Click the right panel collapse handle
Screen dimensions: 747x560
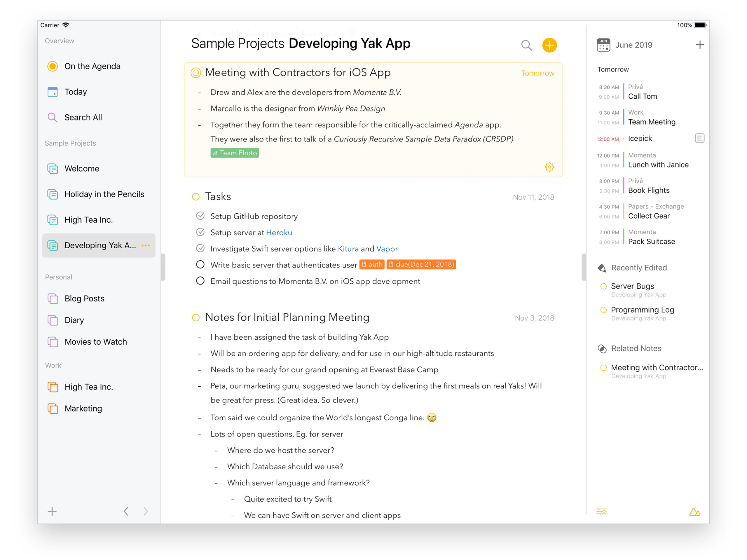coord(584,267)
